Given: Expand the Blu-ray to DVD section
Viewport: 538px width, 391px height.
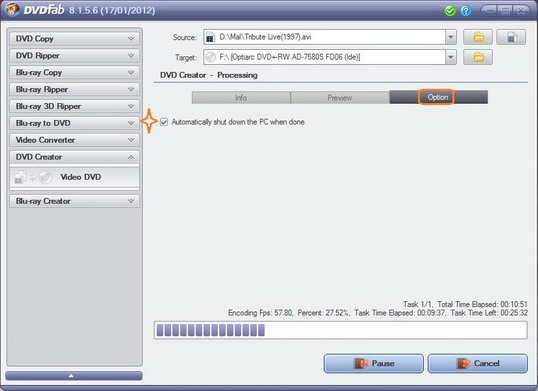Looking at the screenshot, I should tap(74, 123).
